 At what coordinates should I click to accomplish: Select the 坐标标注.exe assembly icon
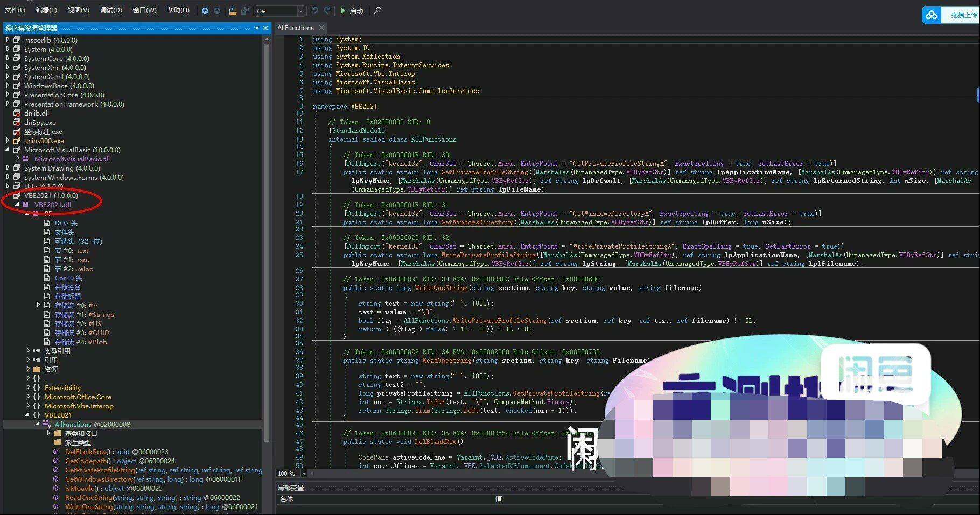click(17, 131)
